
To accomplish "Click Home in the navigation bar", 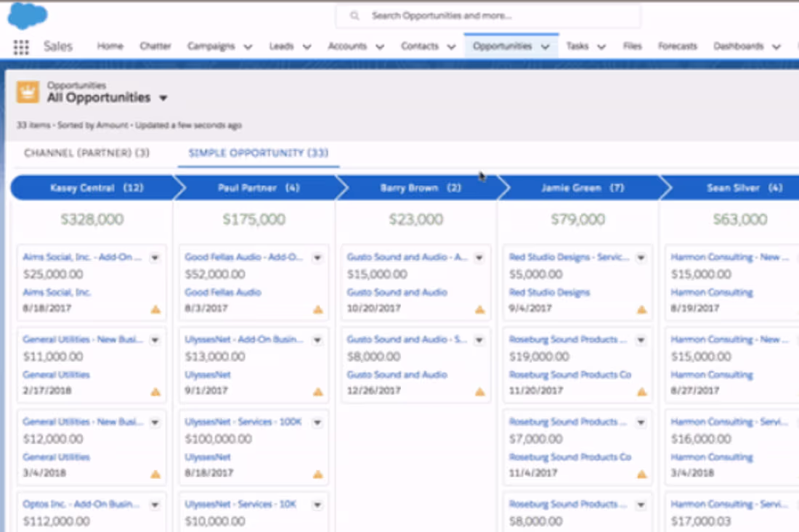I will [x=110, y=44].
